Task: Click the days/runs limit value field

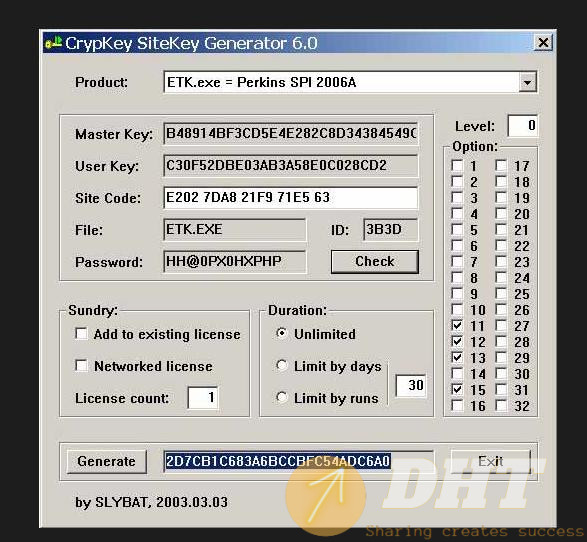Action: pyautogui.click(x=411, y=385)
